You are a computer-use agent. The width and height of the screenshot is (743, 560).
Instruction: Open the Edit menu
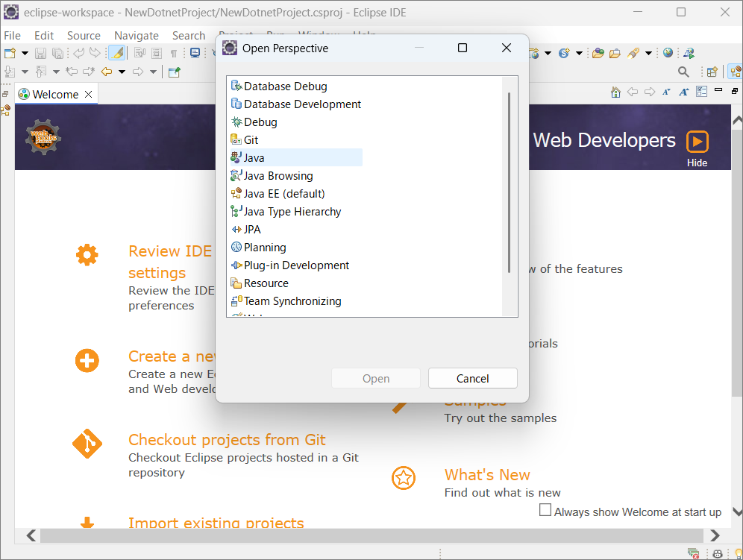[x=44, y=36]
